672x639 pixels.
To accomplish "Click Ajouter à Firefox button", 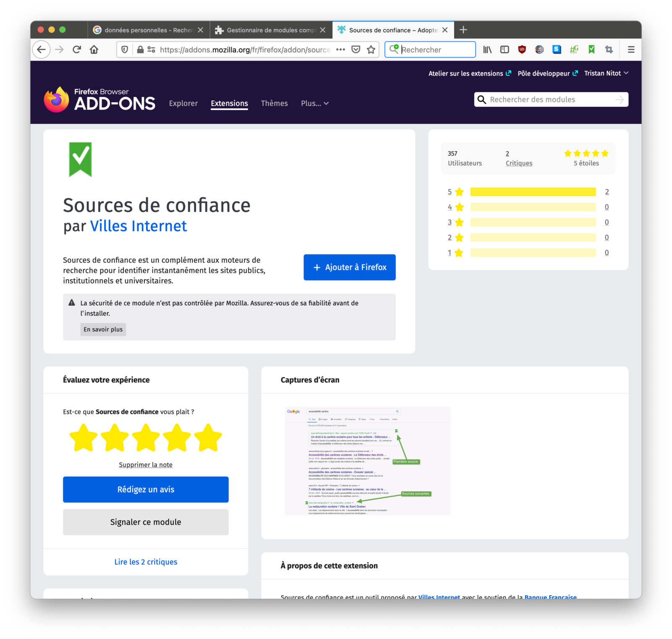I will (349, 267).
